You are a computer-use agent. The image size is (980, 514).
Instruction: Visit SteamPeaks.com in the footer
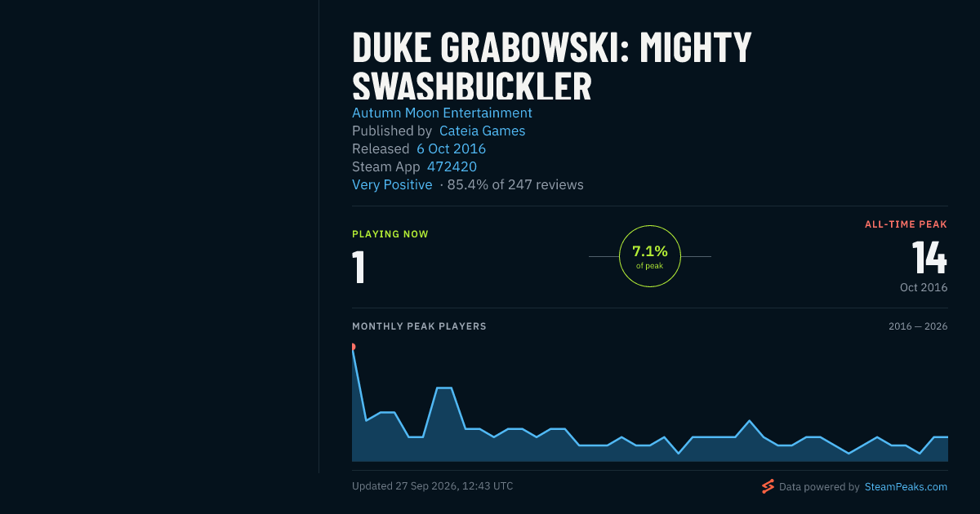click(906, 487)
